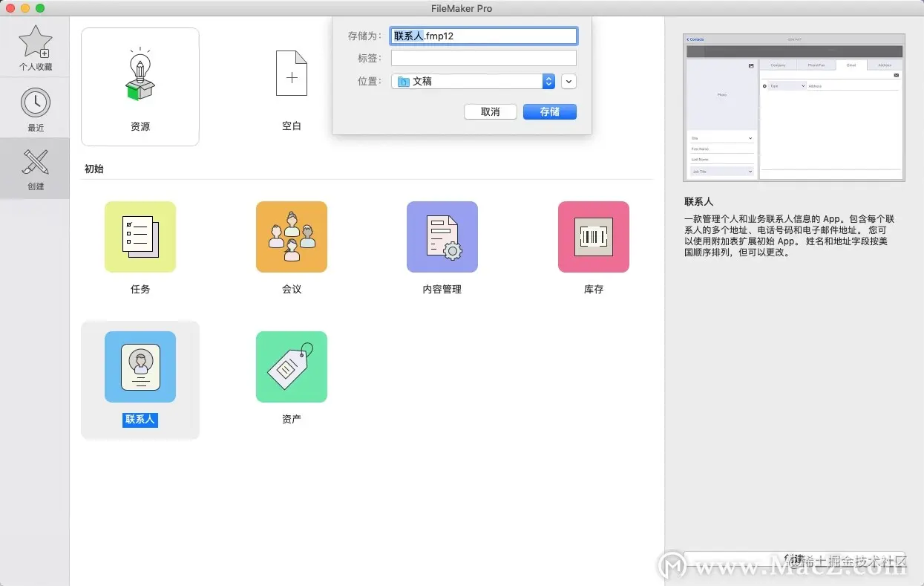This screenshot has height=586, width=924.
Task: Click the 取消 cancel button
Action: pyautogui.click(x=491, y=111)
